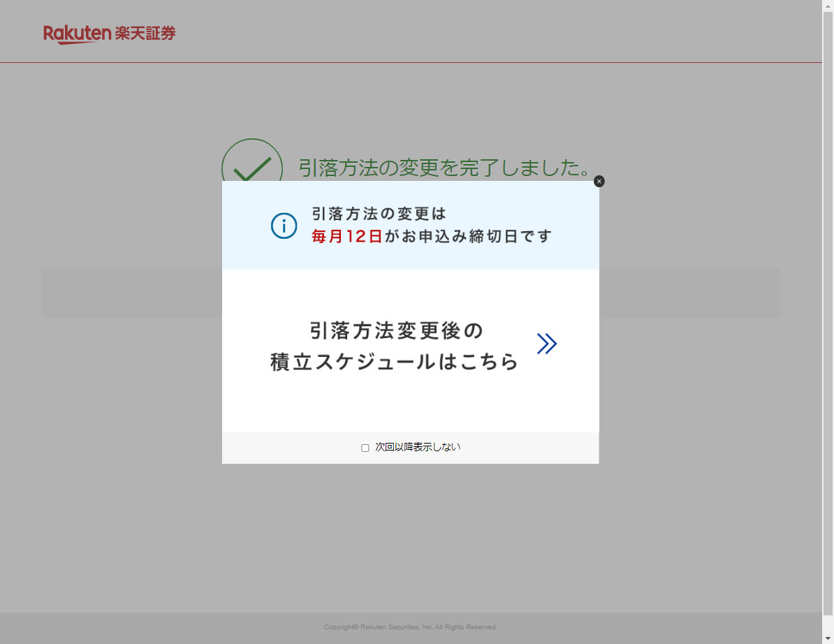This screenshot has height=644, width=834.
Task: Click the gray bar right of popup
Action: 689,293
